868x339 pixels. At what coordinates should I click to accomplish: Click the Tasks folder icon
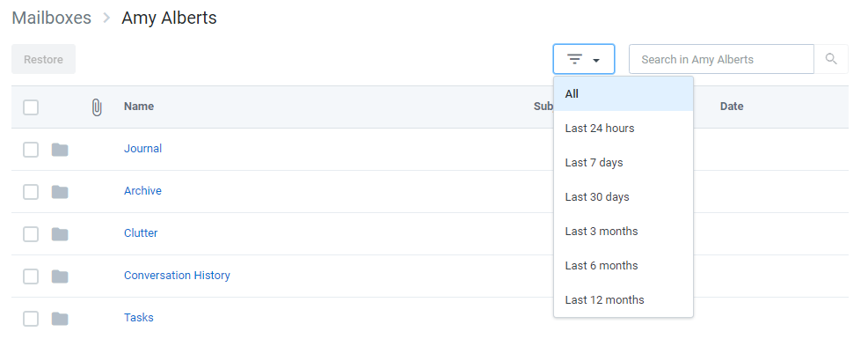(60, 319)
